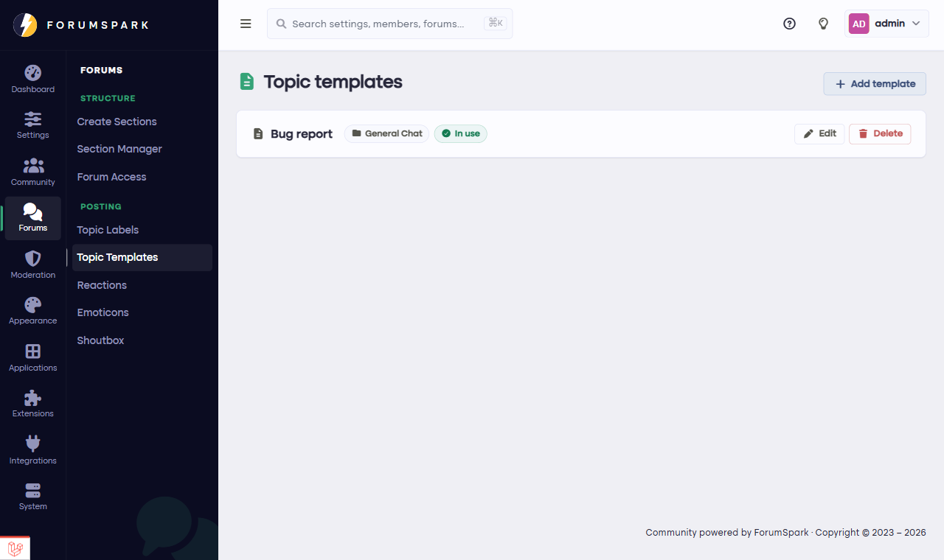Open the Moderation shield icon
Image resolution: width=944 pixels, height=560 pixels.
tap(33, 259)
